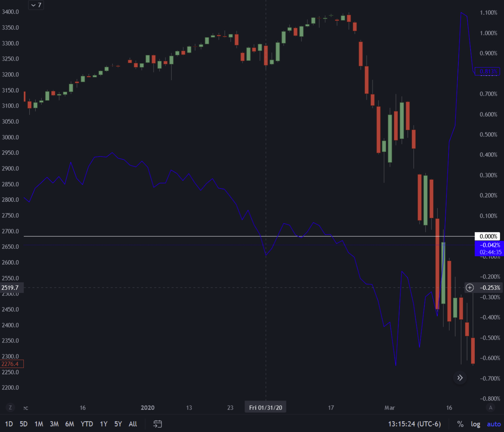Toggle auto scale mode
The image size is (504, 432).
[494, 424]
